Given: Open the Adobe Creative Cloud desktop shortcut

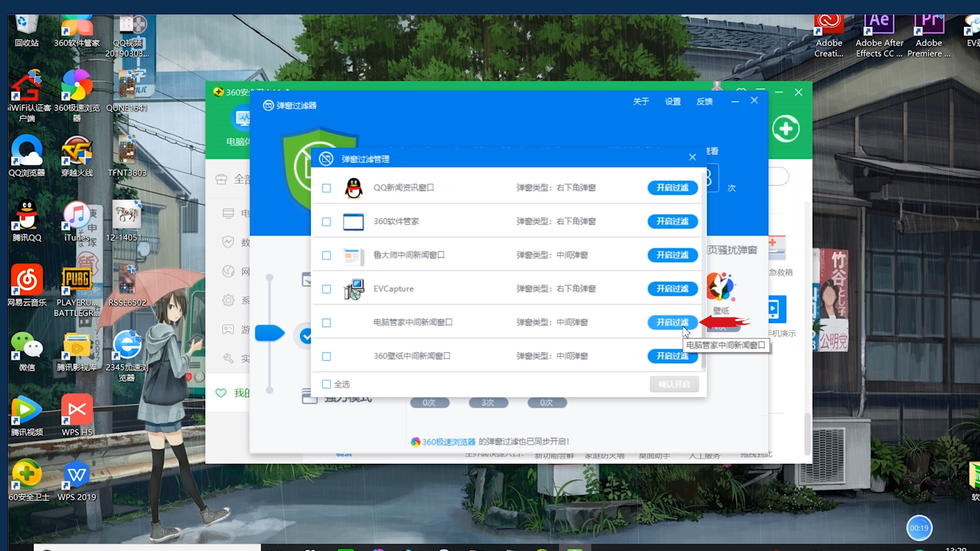Looking at the screenshot, I should click(x=829, y=36).
